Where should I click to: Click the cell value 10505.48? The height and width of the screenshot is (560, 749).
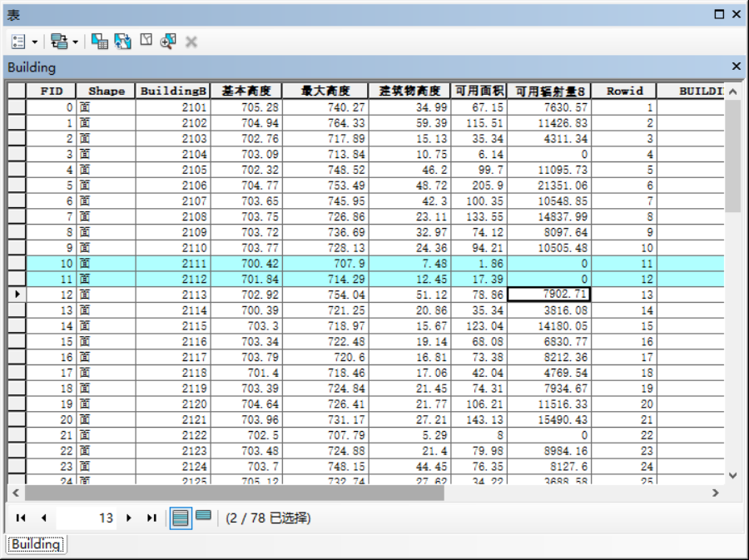(549, 248)
